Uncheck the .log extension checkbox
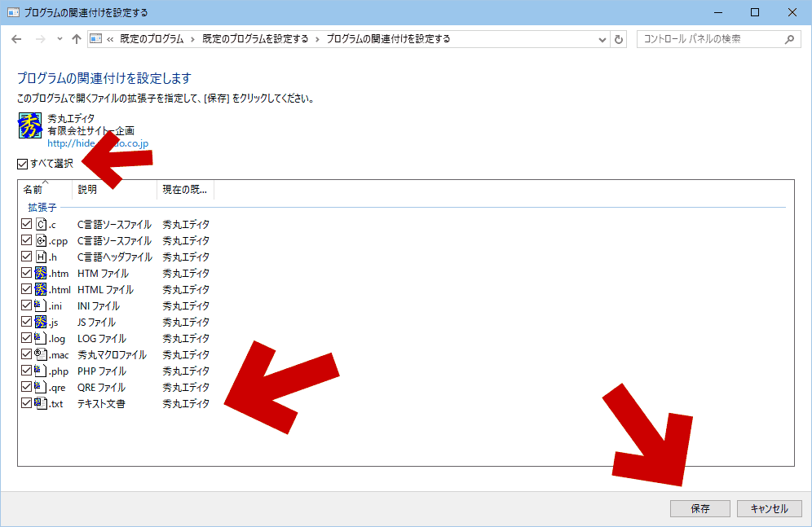Screen dimensions: 812x527 26,338
